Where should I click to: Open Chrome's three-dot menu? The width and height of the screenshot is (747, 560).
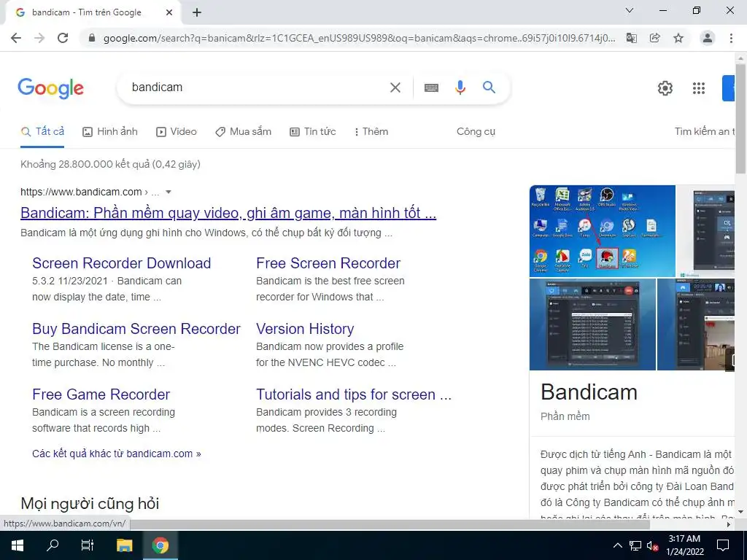(731, 38)
